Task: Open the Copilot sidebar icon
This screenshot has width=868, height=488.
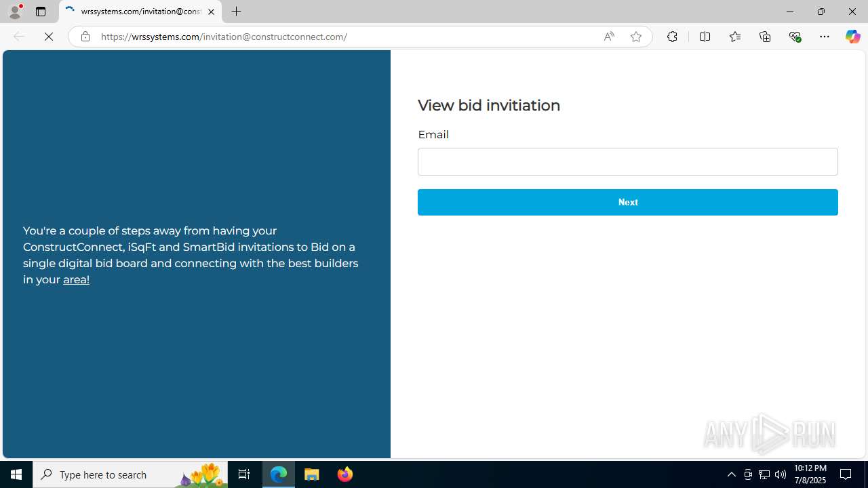Action: tap(852, 37)
